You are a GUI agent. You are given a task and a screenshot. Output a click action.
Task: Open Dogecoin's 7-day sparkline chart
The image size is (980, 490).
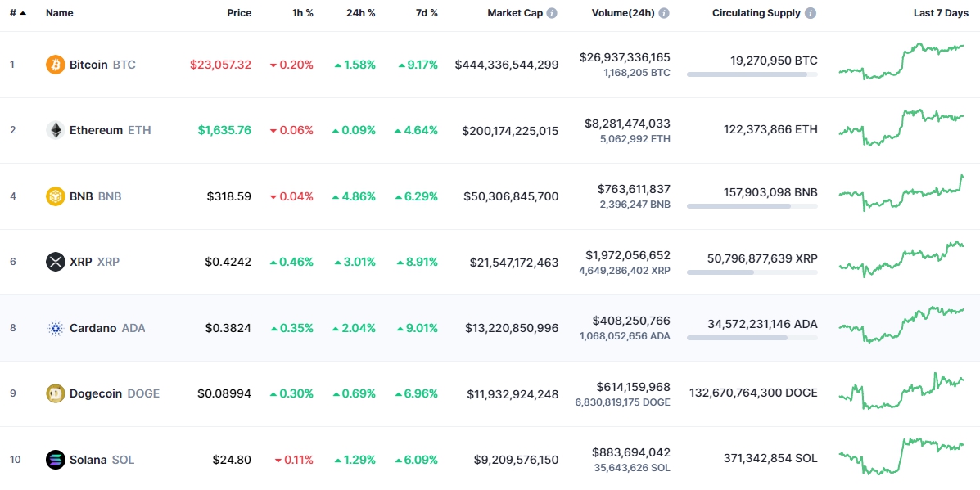(x=901, y=391)
